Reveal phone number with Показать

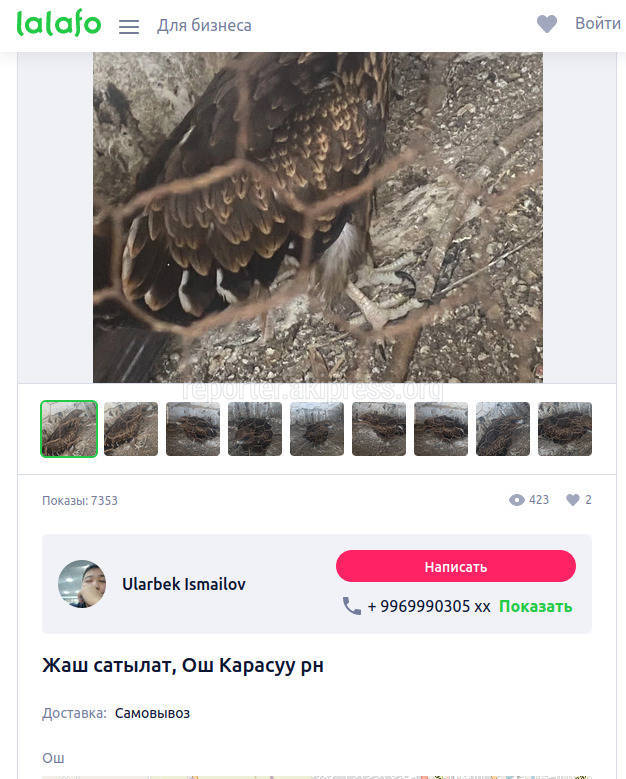coord(536,607)
